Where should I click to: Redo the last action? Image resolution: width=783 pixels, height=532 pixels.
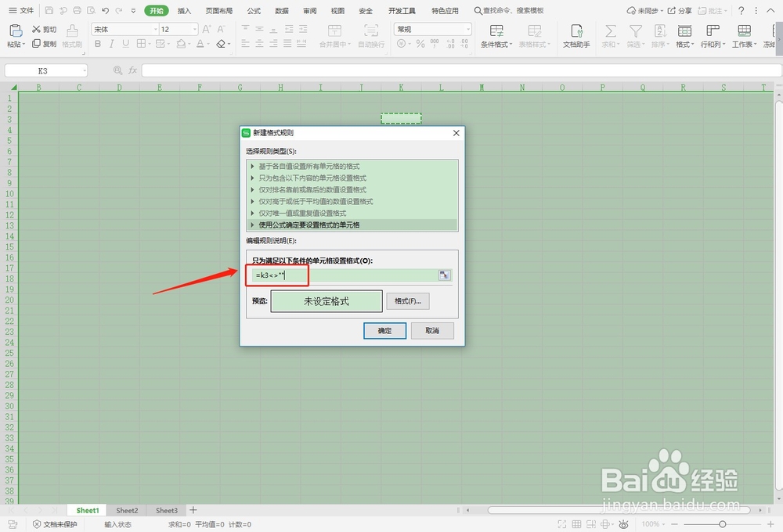pos(119,10)
